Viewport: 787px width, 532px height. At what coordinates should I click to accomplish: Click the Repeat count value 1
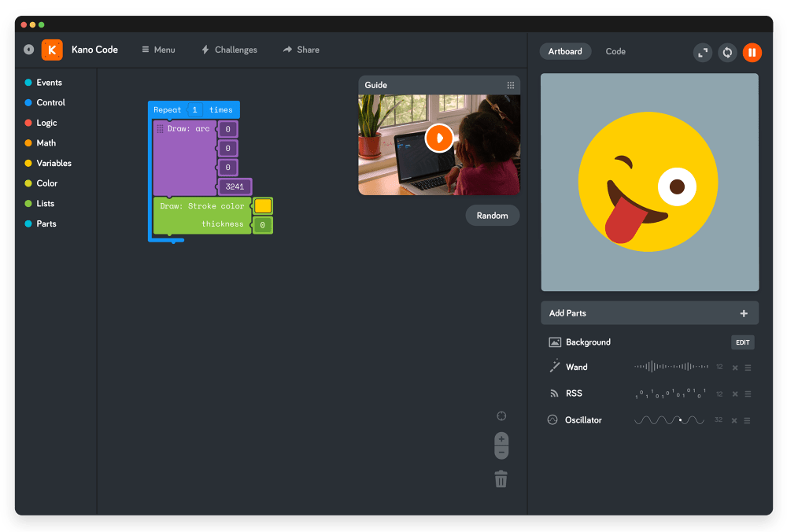(194, 110)
